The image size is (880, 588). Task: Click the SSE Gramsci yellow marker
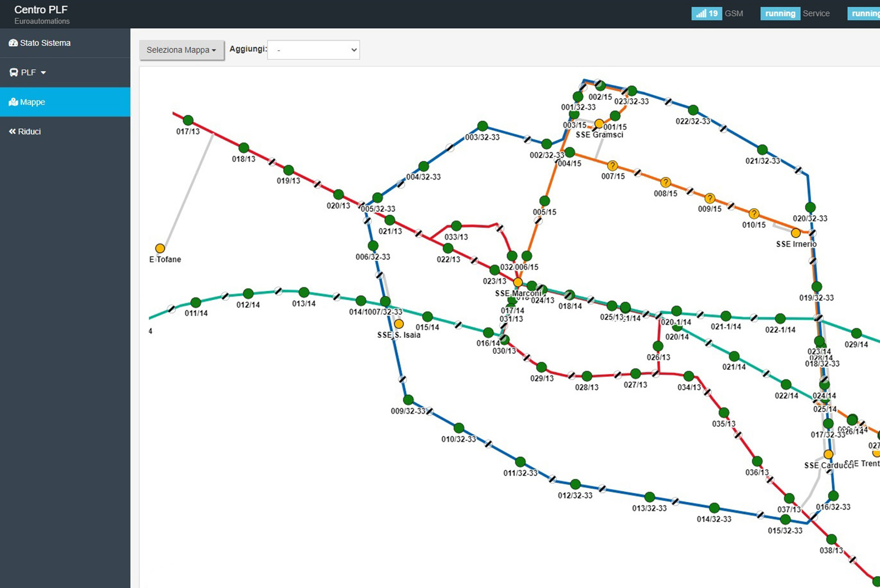tap(599, 124)
